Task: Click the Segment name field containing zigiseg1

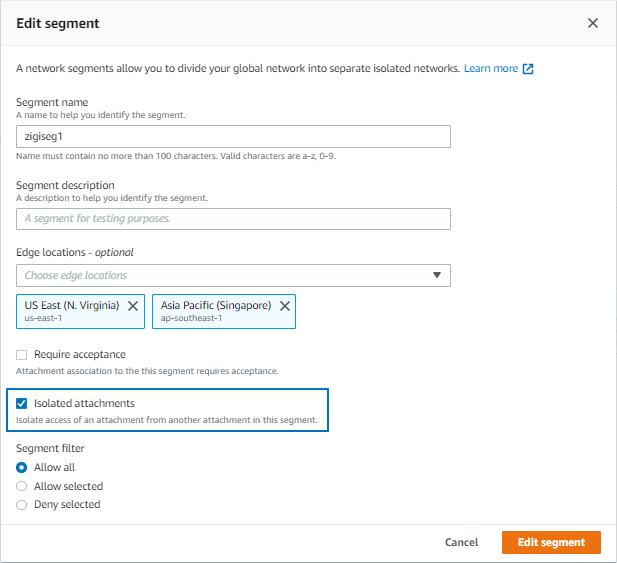Action: point(233,137)
